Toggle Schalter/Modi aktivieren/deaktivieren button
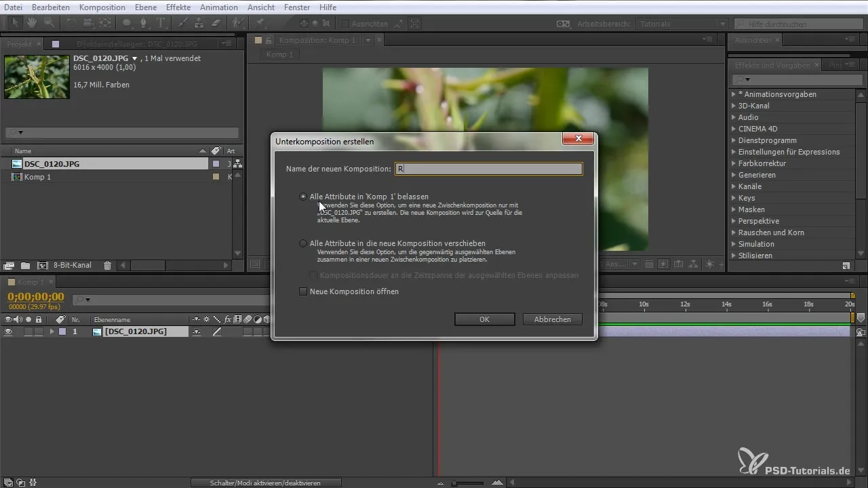Viewport: 868px width, 488px height. pos(264,483)
